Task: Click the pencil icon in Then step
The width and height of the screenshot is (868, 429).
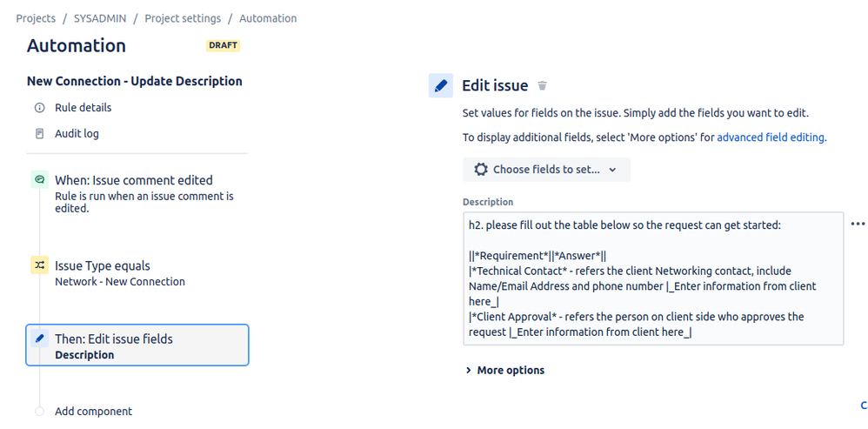Action: [x=39, y=339]
